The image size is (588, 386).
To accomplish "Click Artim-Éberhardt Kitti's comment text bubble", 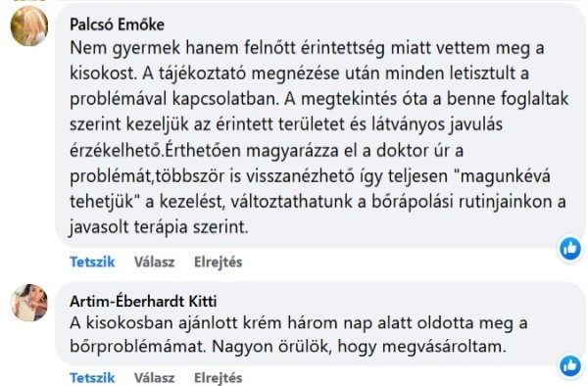I will point(319,324).
